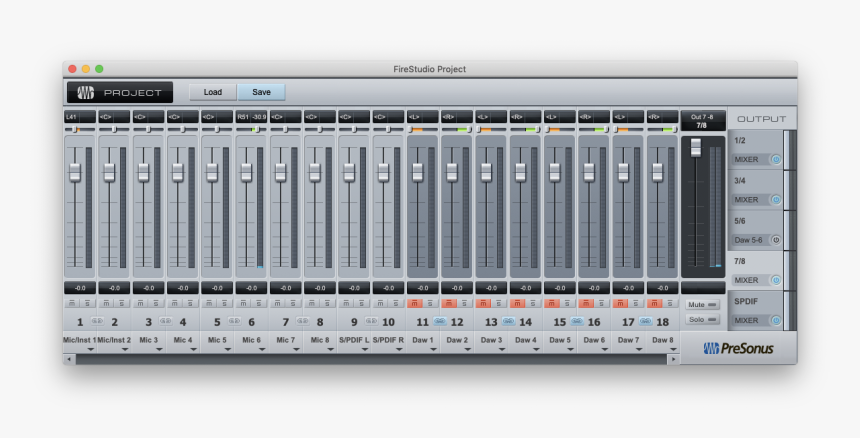Click the Load button
The height and width of the screenshot is (438, 860).
coord(213,92)
